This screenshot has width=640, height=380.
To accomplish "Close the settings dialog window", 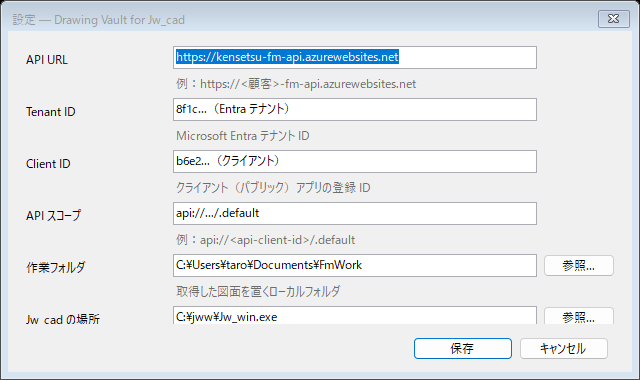I will [613, 19].
